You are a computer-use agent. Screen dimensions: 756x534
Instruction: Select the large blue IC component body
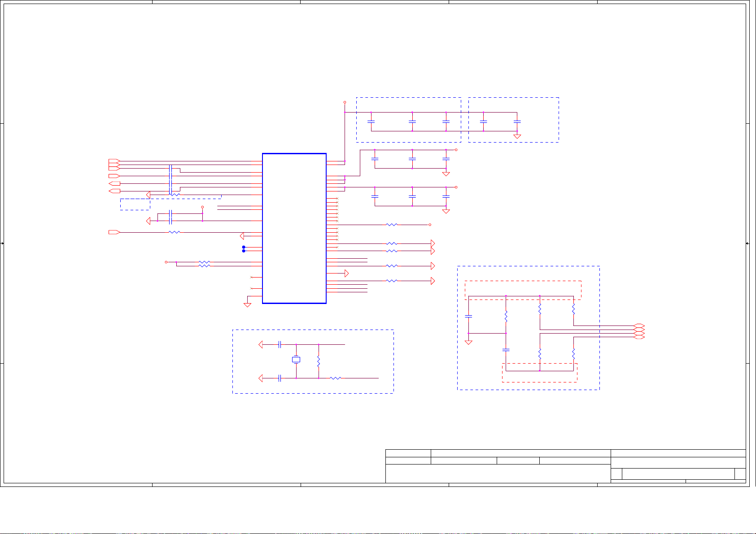[294, 228]
